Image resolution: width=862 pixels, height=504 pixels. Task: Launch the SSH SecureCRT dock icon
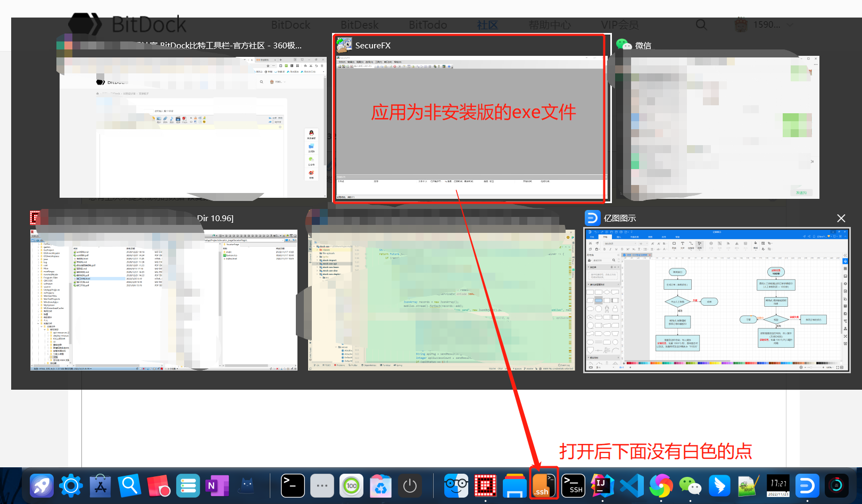tap(574, 486)
